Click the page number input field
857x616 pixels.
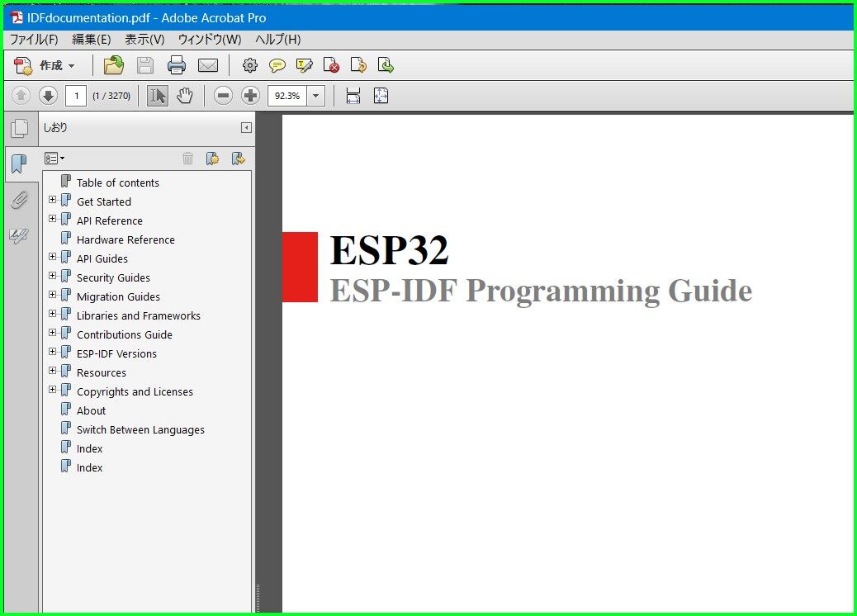(77, 95)
